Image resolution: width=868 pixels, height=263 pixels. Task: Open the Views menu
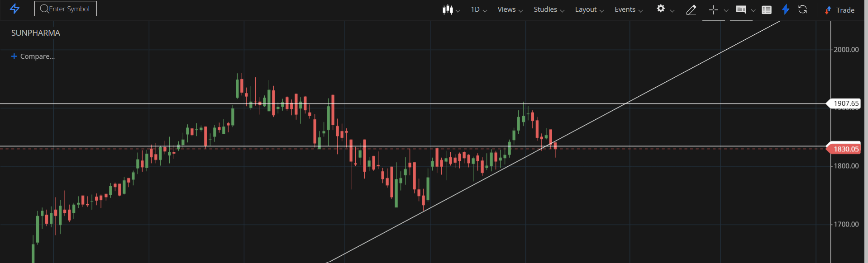[510, 9]
